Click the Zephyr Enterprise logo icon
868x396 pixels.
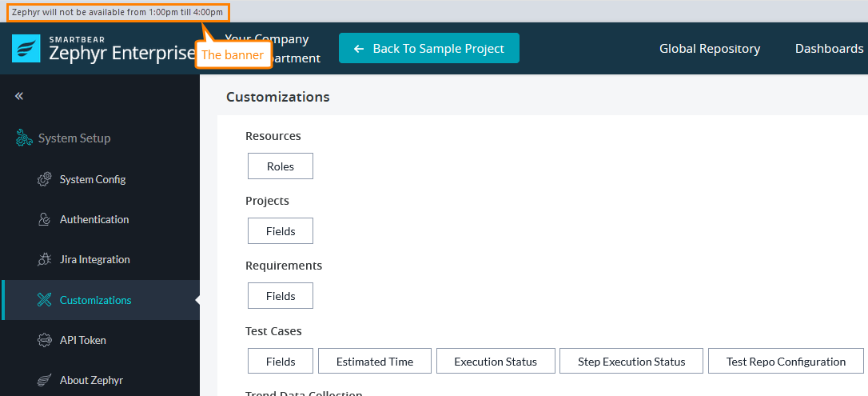coord(26,48)
